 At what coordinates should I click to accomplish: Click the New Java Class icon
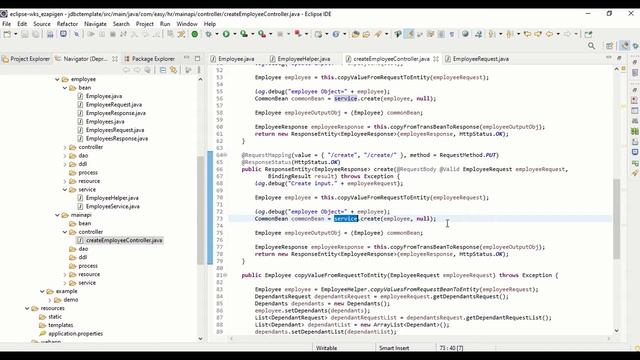[336, 34]
